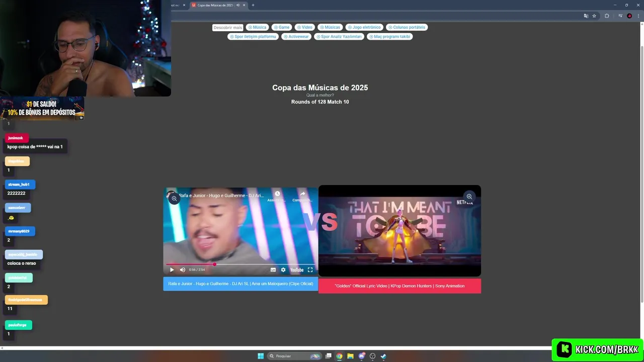
Task: Click the page vertical scrollbar
Action: click(x=641, y=173)
